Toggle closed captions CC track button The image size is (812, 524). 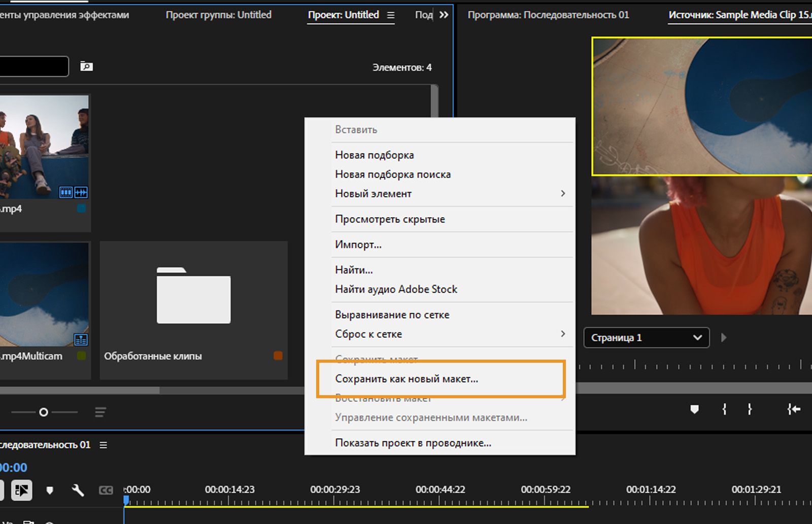coord(106,490)
